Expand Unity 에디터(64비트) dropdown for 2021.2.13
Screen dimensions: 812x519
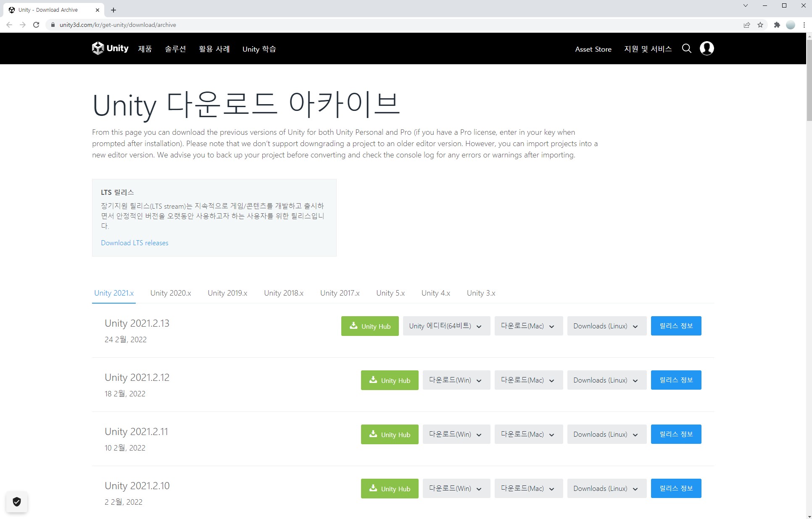[x=446, y=326]
